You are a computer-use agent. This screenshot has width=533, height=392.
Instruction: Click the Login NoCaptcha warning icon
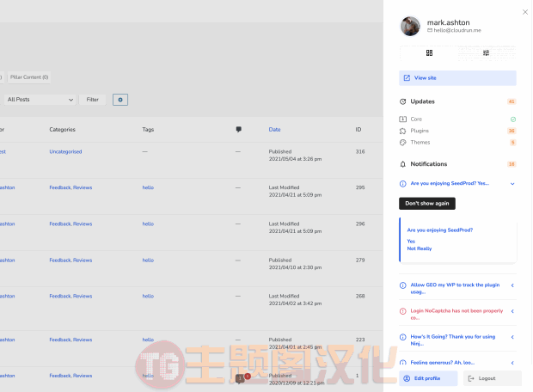[x=403, y=311]
